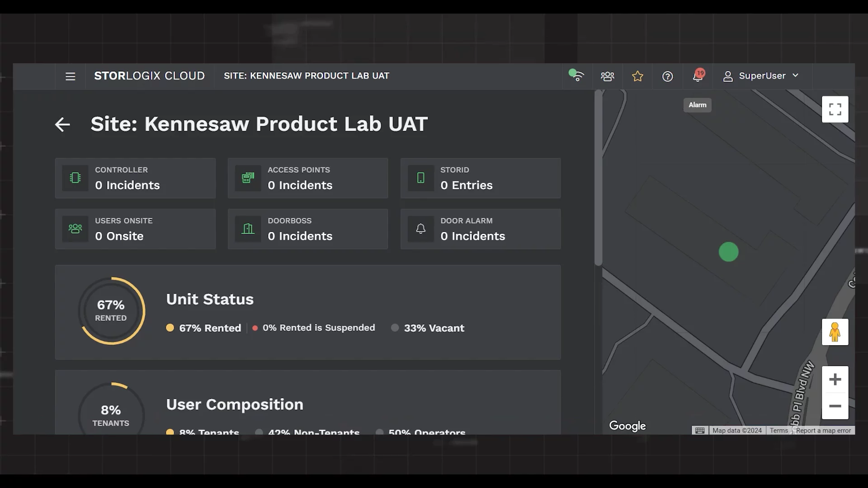Expand the SuperUser account dropdown
Image resolution: width=868 pixels, height=488 pixels.
point(761,76)
